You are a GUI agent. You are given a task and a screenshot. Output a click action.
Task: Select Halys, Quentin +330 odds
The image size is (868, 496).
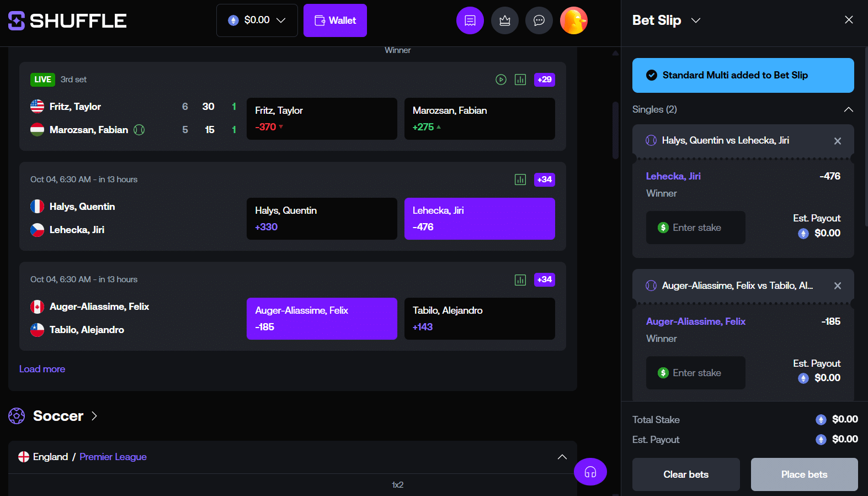coord(322,219)
